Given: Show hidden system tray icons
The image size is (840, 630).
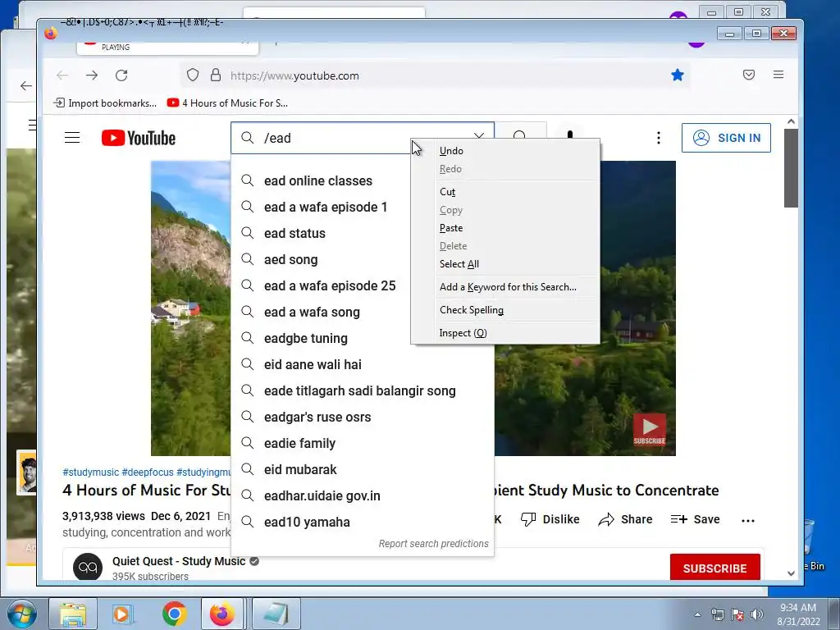Looking at the screenshot, I should (697, 614).
